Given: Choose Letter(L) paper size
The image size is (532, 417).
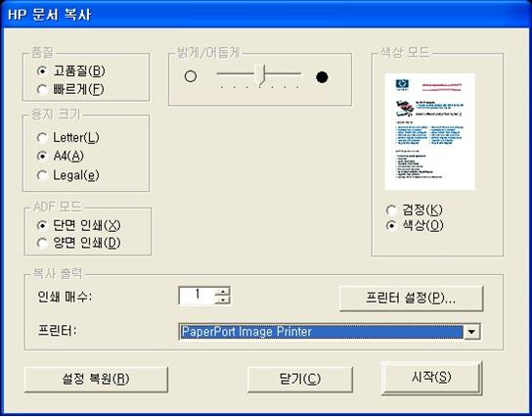Looking at the screenshot, I should pyautogui.click(x=67, y=137).
